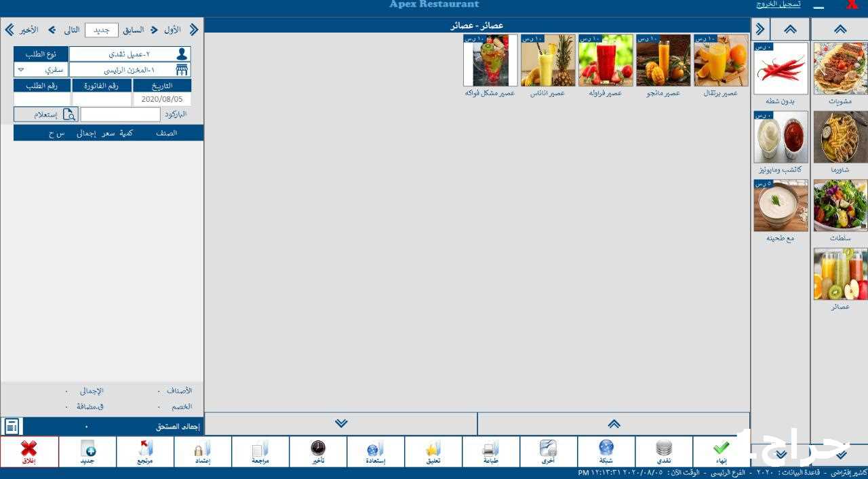
Task: Collapse items list with the up chevron bar
Action: pyautogui.click(x=614, y=423)
